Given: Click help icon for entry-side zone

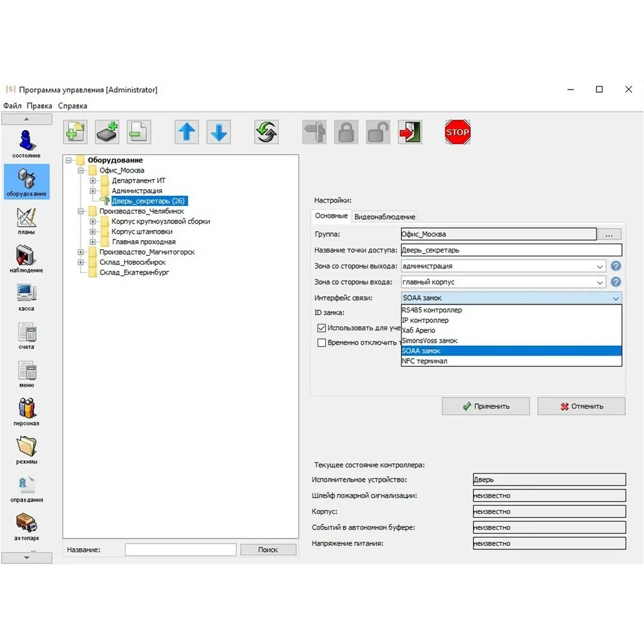Looking at the screenshot, I should click(616, 282).
